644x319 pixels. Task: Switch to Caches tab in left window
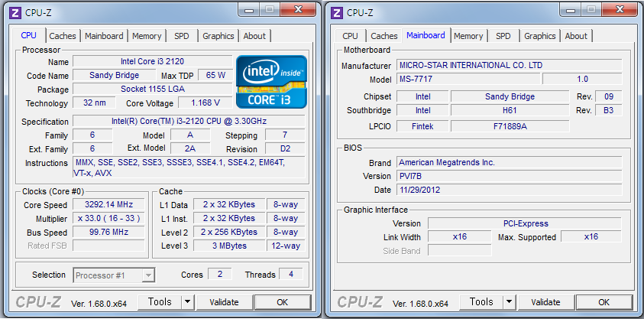[63, 36]
